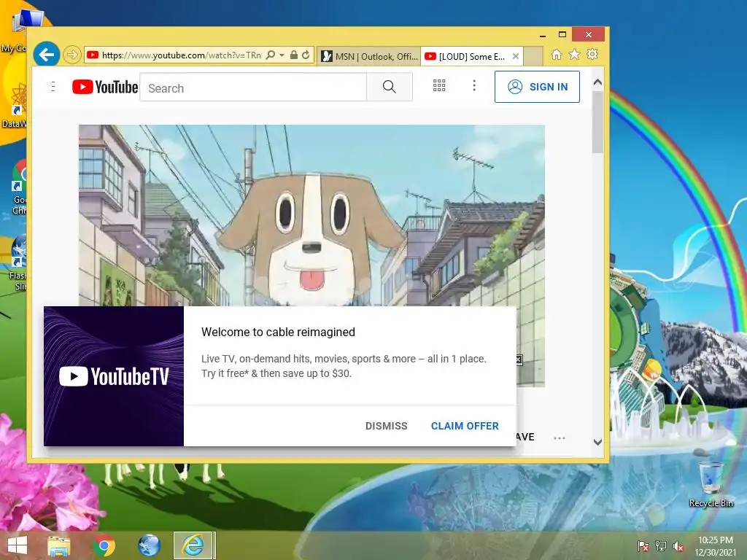Open the Windows Start button

click(18, 545)
